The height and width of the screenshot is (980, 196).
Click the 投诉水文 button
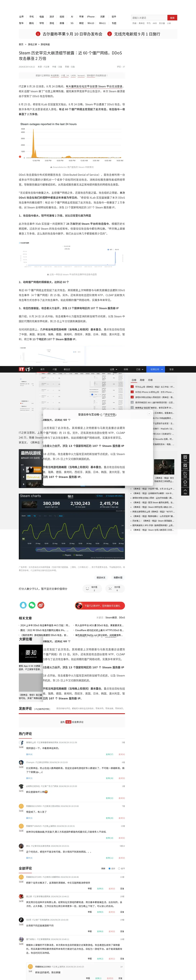[101, 578]
